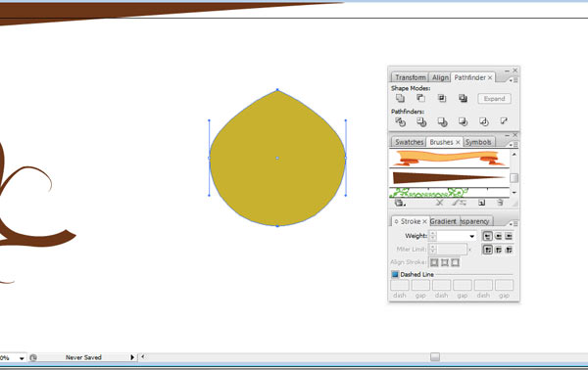The image size is (588, 370).
Task: Click Brushes panel scroll down arrow
Action: [514, 193]
